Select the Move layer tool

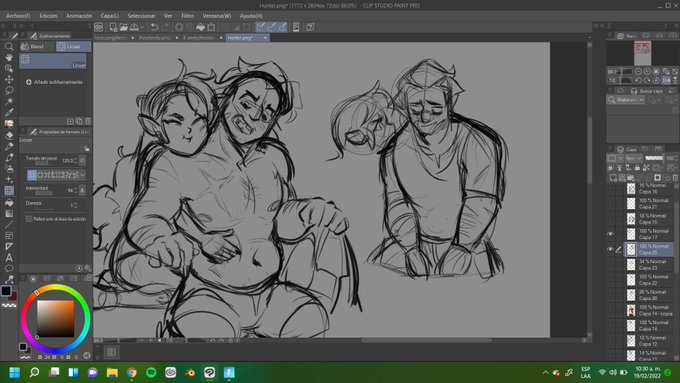coord(9,79)
